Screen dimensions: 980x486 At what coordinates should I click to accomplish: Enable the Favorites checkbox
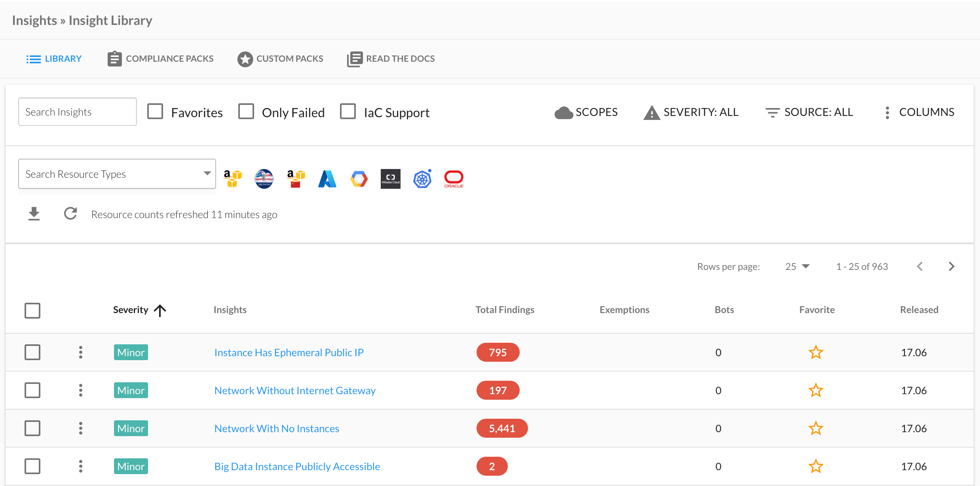click(x=155, y=112)
